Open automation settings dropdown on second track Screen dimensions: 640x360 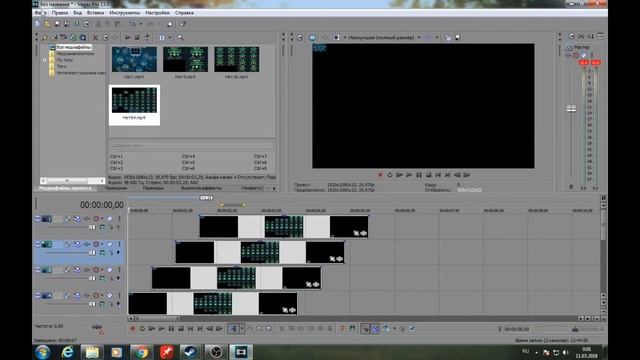pyautogui.click(x=102, y=244)
